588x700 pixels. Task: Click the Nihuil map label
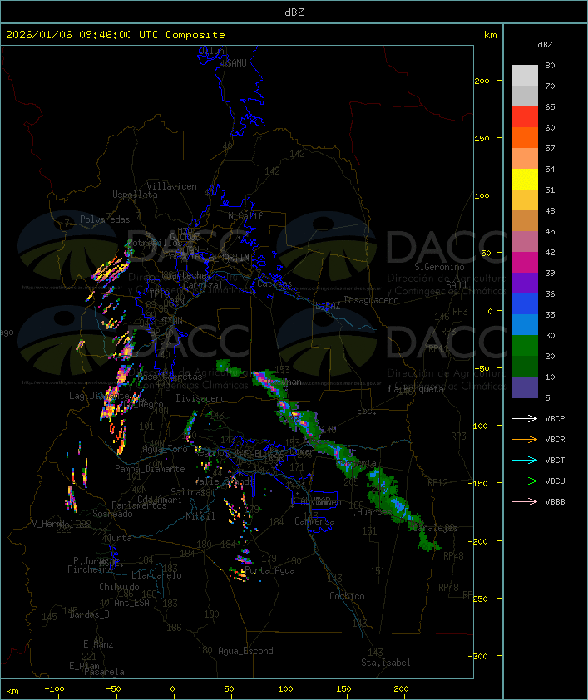click(x=200, y=516)
